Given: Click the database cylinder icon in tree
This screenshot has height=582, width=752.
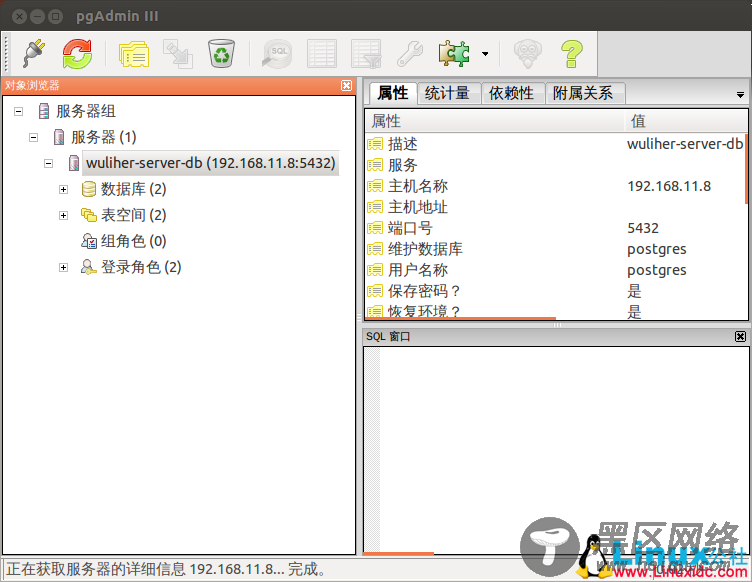Looking at the screenshot, I should 89,189.
